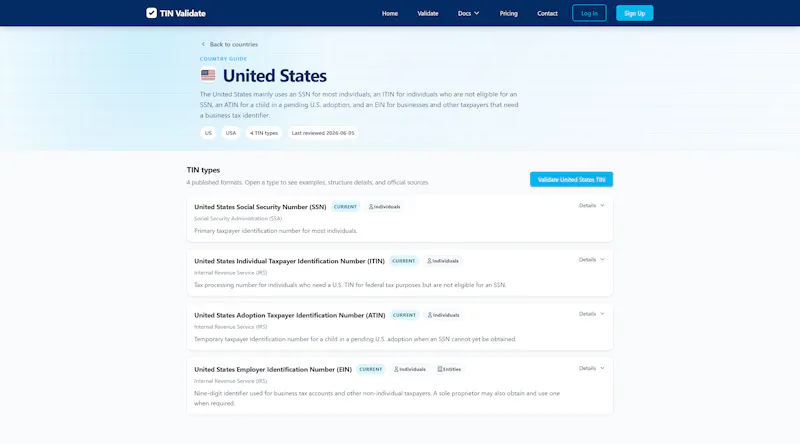This screenshot has height=444, width=800.
Task: Click the text 4 published formats
Action: [x=214, y=182]
